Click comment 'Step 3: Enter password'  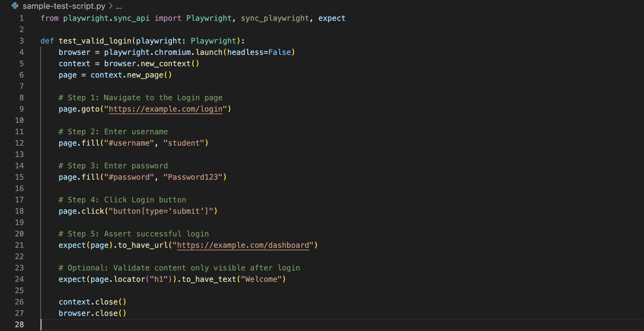[x=113, y=166]
